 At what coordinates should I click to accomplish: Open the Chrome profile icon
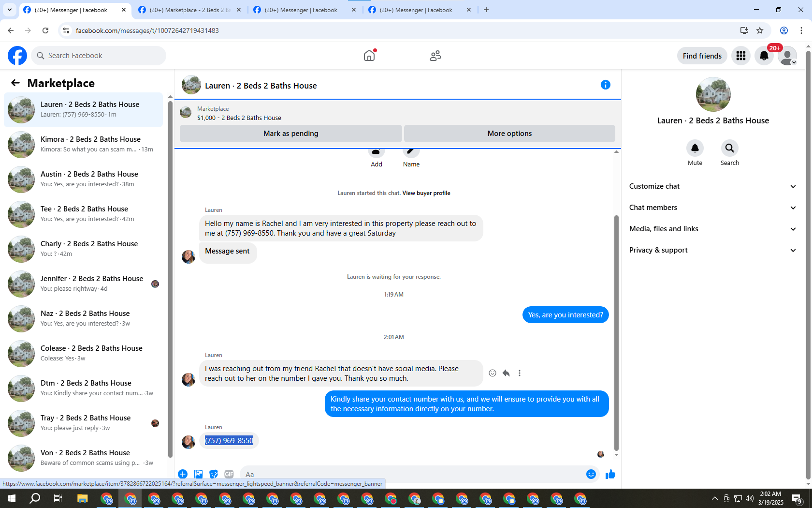pos(784,30)
